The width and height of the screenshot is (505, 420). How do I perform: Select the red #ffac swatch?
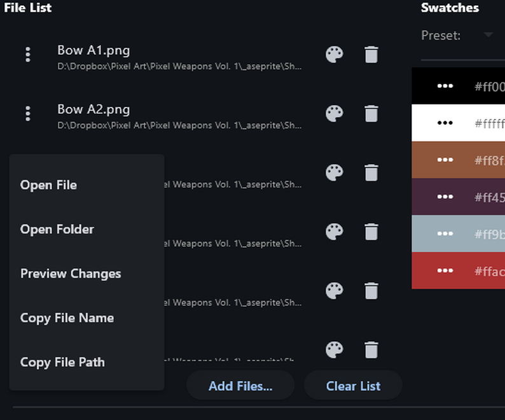pyautogui.click(x=459, y=270)
